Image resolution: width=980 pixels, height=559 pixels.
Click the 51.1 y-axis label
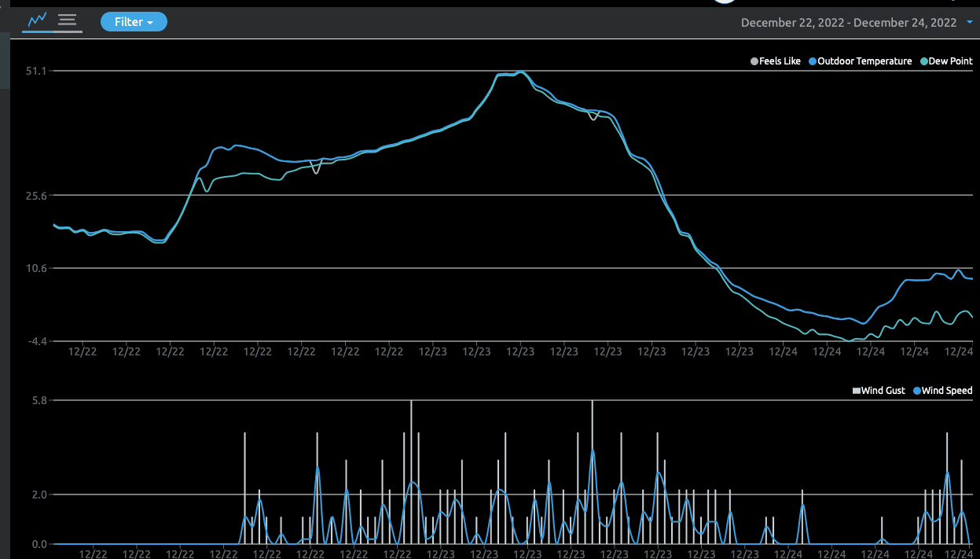click(x=38, y=71)
